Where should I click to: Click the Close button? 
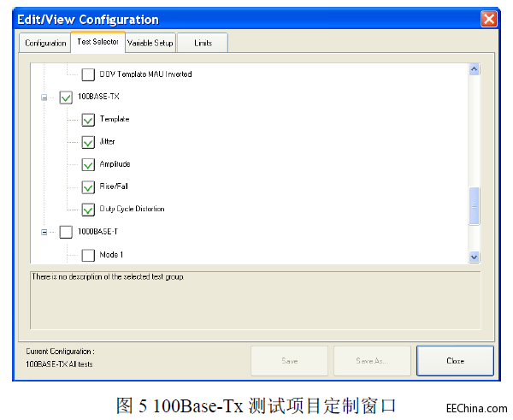tap(455, 361)
